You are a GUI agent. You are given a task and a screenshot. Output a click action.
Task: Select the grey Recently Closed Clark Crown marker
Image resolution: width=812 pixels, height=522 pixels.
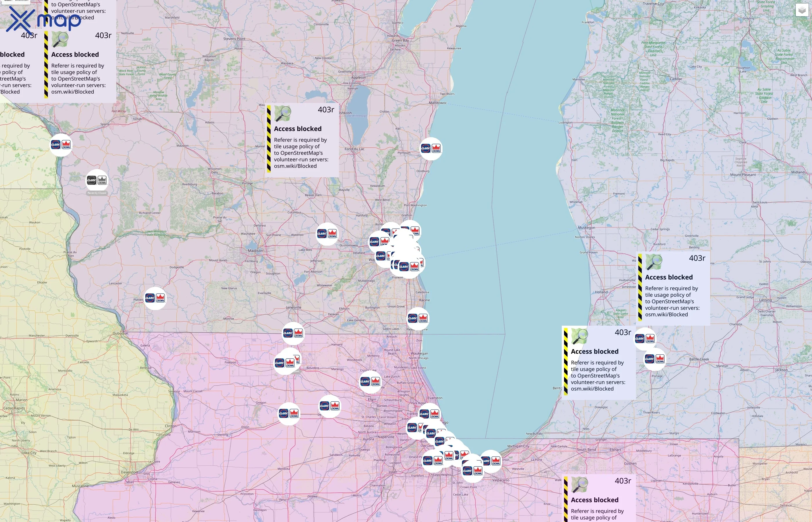point(97,180)
